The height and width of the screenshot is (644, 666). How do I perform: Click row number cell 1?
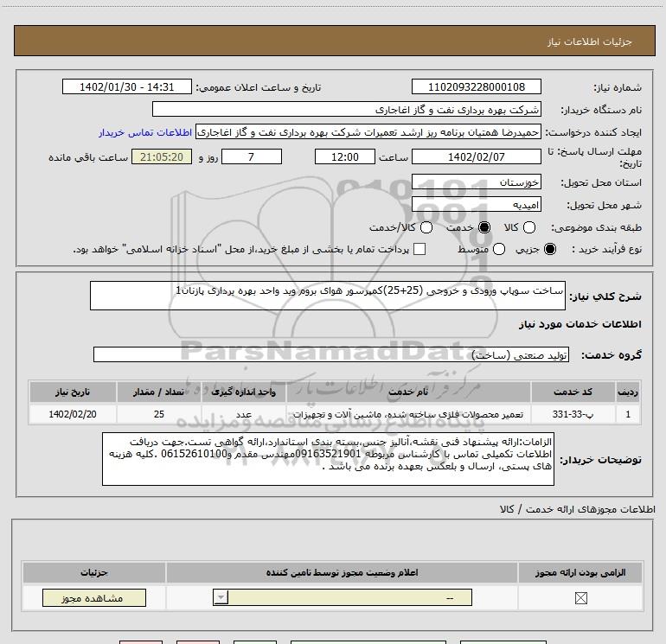[628, 414]
